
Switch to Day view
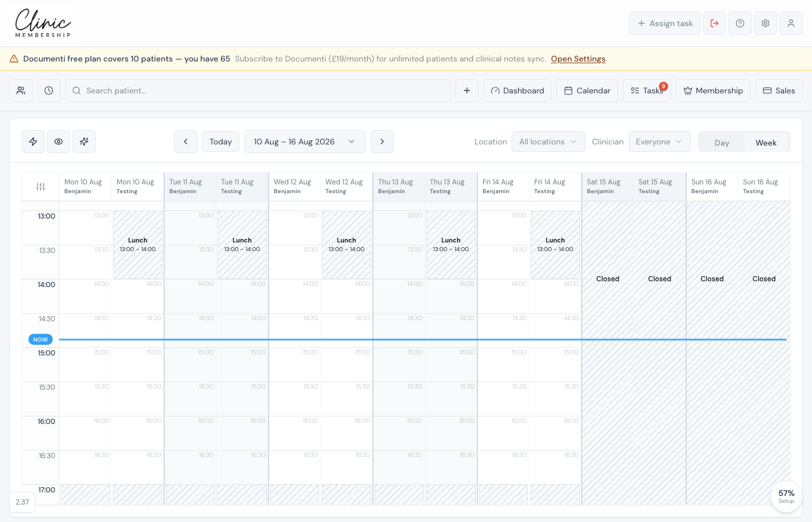coord(722,143)
